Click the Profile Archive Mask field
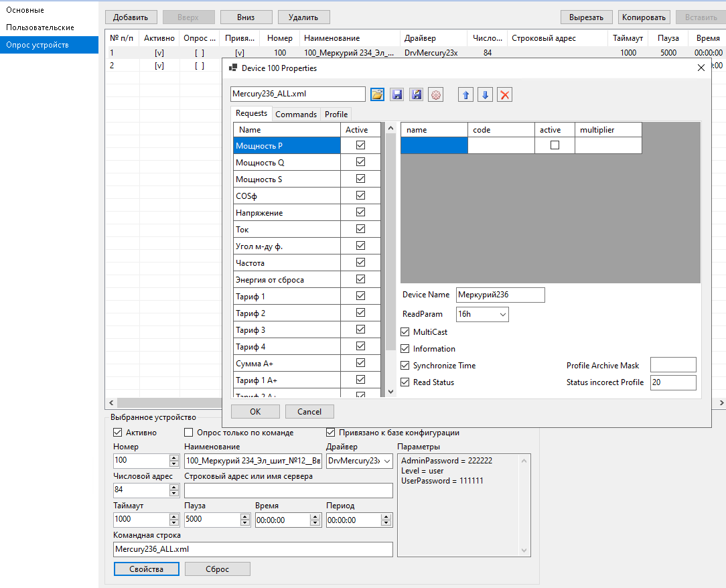The image size is (726, 588). coord(672,365)
